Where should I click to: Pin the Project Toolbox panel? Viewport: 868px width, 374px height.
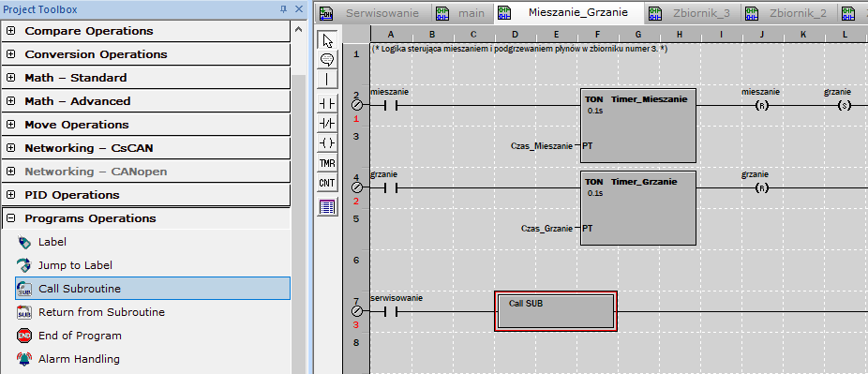pos(283,9)
